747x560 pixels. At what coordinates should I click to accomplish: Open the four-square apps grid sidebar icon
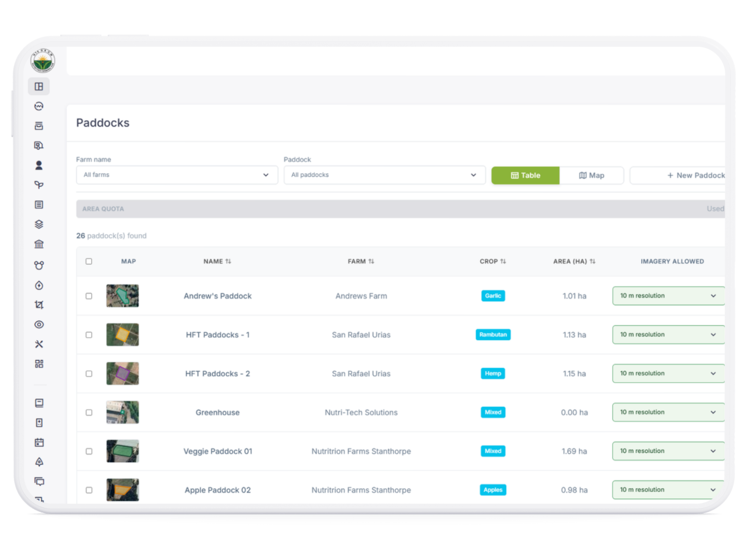point(39,364)
